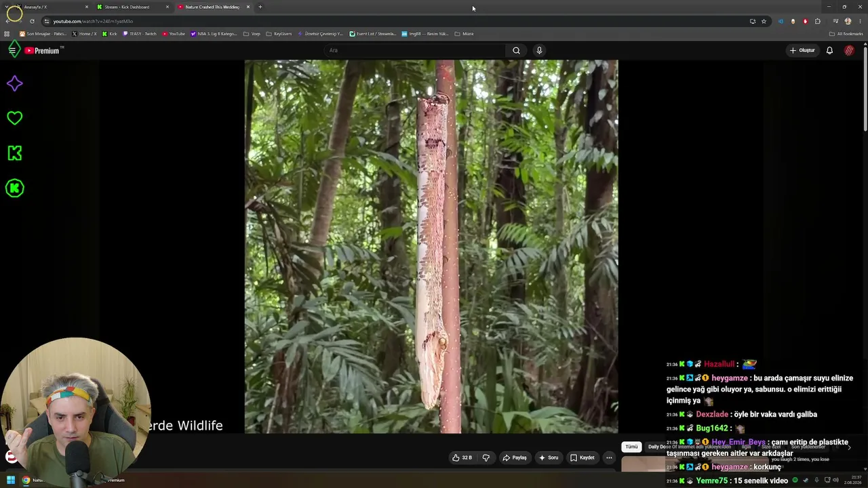The image size is (868, 488).
Task: Open the Event List / Streamlabs bookmark
Action: tap(372, 34)
